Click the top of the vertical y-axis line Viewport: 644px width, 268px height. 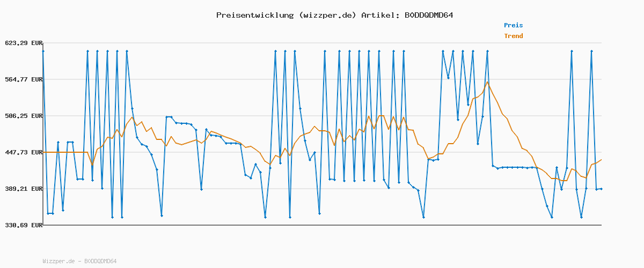coord(43,43)
